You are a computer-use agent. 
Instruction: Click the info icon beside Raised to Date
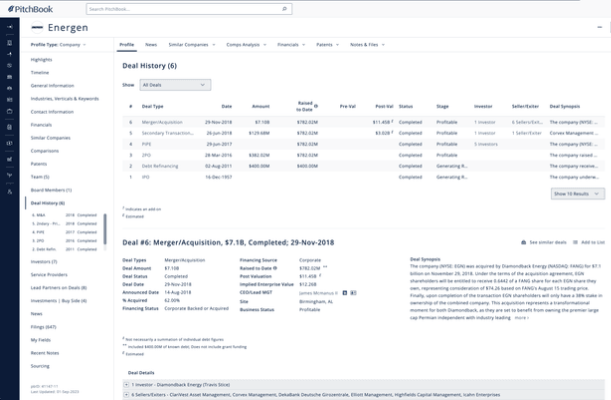pyautogui.click(x=316, y=106)
